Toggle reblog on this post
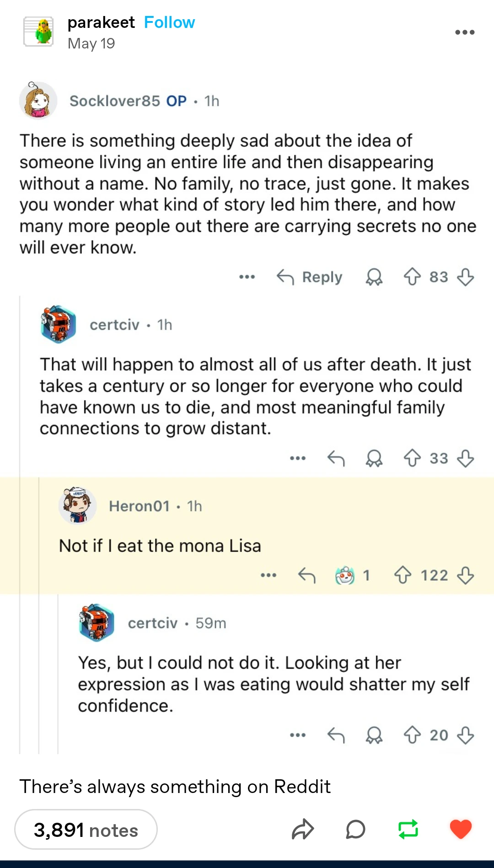 point(408,829)
